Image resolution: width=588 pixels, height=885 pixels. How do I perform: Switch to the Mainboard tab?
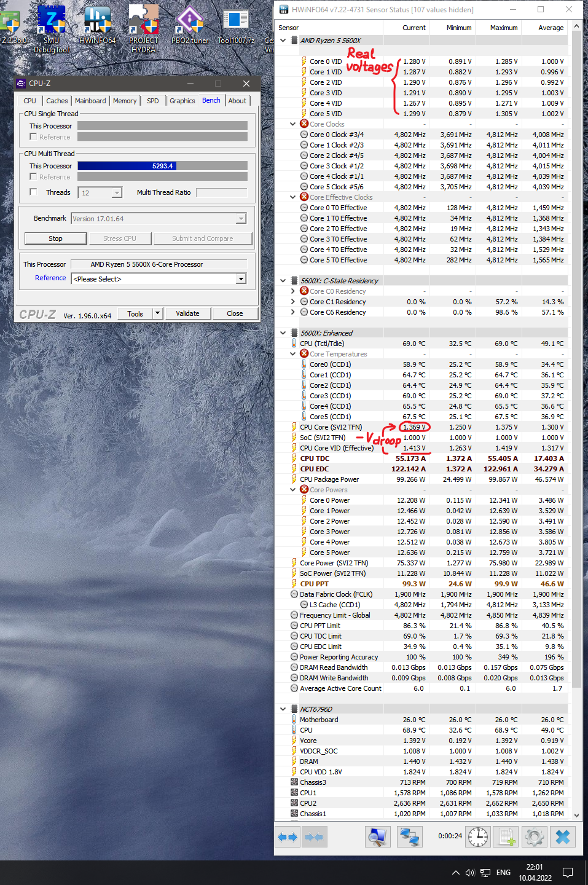[90, 101]
